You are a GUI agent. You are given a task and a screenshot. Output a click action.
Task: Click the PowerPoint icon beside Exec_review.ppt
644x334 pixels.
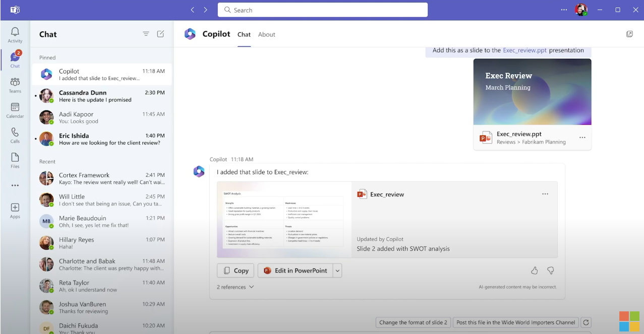486,138
